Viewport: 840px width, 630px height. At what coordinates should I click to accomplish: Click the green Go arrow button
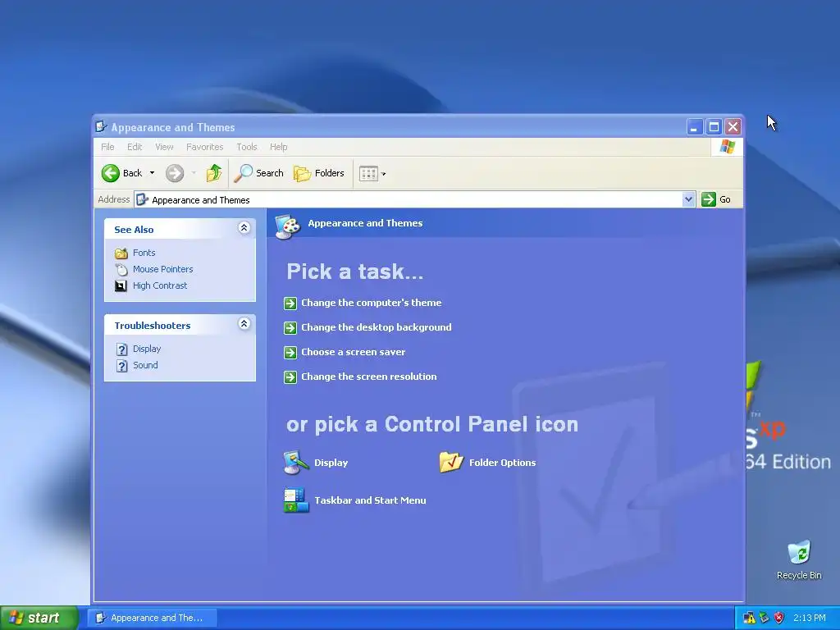pos(708,199)
